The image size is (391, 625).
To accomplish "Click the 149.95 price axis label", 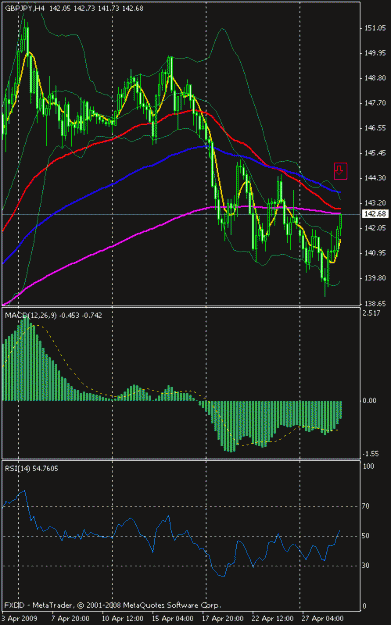I will tap(375, 53).
